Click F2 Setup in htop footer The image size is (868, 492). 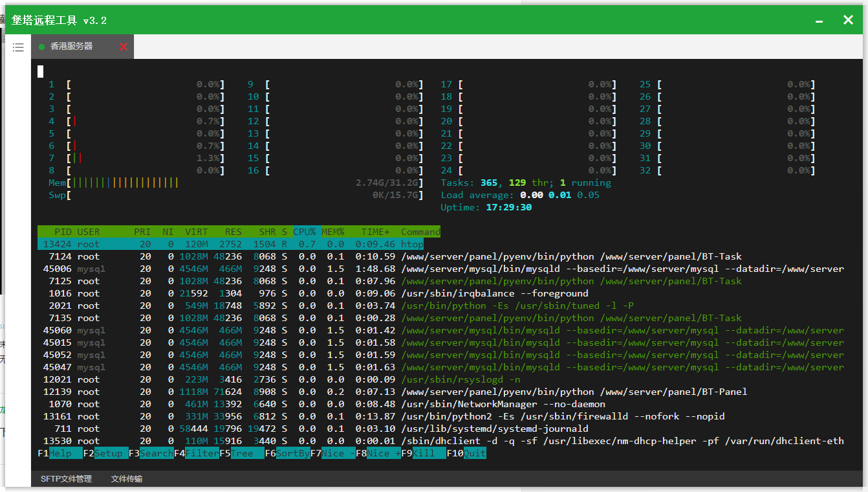[105, 453]
